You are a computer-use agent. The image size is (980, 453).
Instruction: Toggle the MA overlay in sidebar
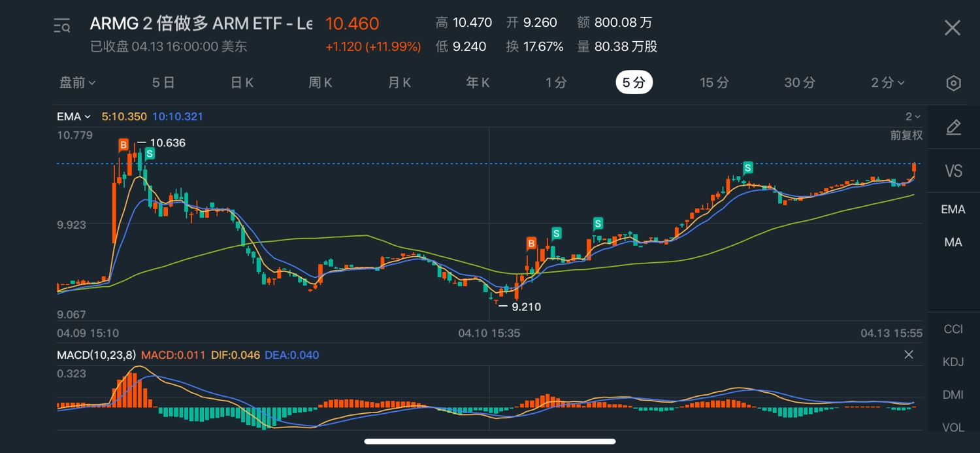[x=953, y=242]
